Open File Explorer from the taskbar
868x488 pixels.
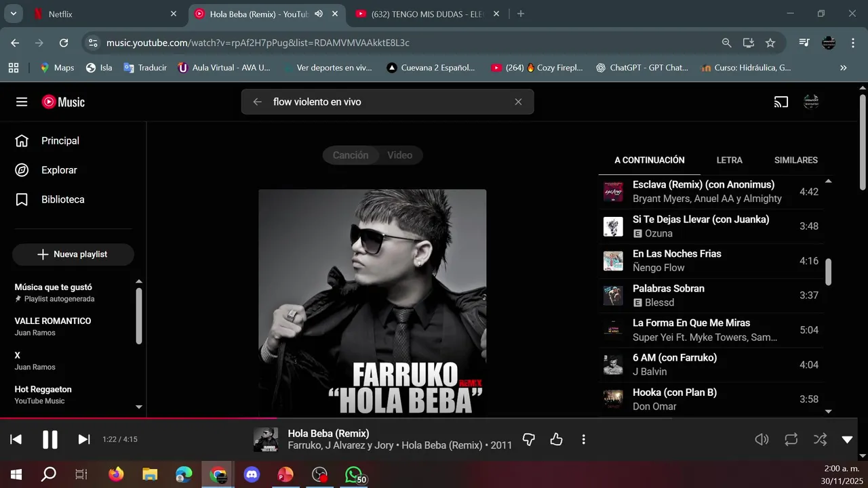point(150,474)
